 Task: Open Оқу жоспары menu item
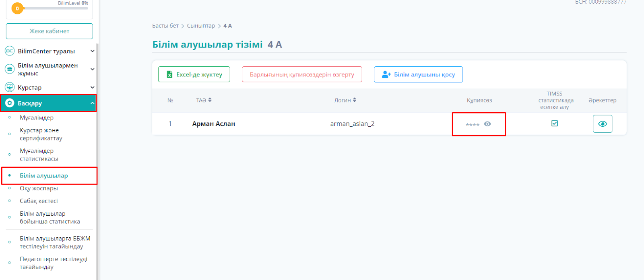coord(39,188)
